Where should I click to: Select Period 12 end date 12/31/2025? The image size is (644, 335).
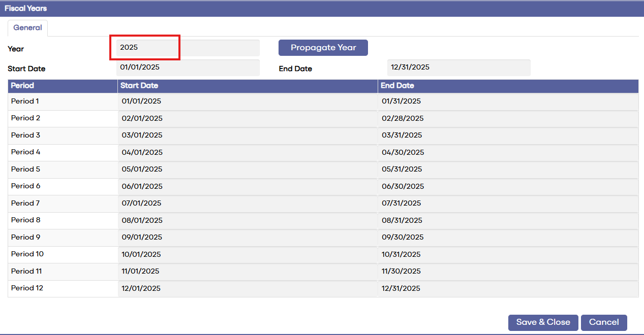[508, 288]
